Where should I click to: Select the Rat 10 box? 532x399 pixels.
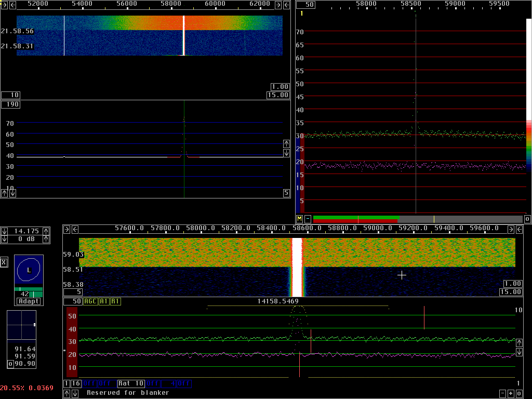coord(131,384)
